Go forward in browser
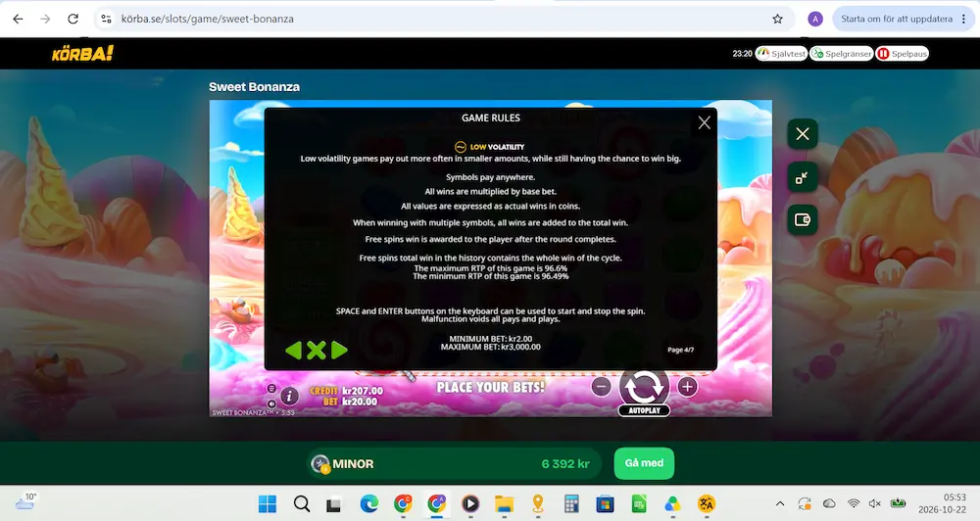Screen dimensions: 980x521 pos(45,19)
